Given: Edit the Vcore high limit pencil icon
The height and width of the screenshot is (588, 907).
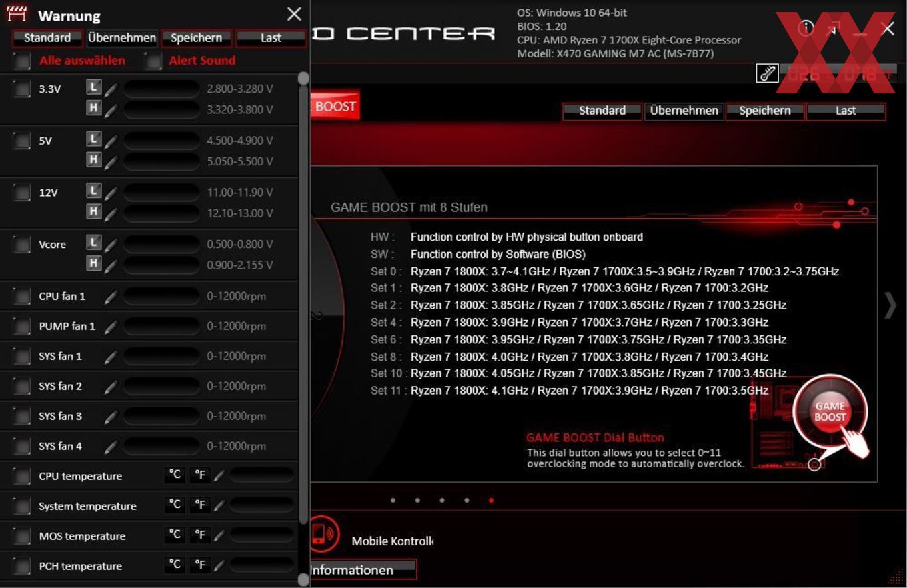Looking at the screenshot, I should coord(111,265).
